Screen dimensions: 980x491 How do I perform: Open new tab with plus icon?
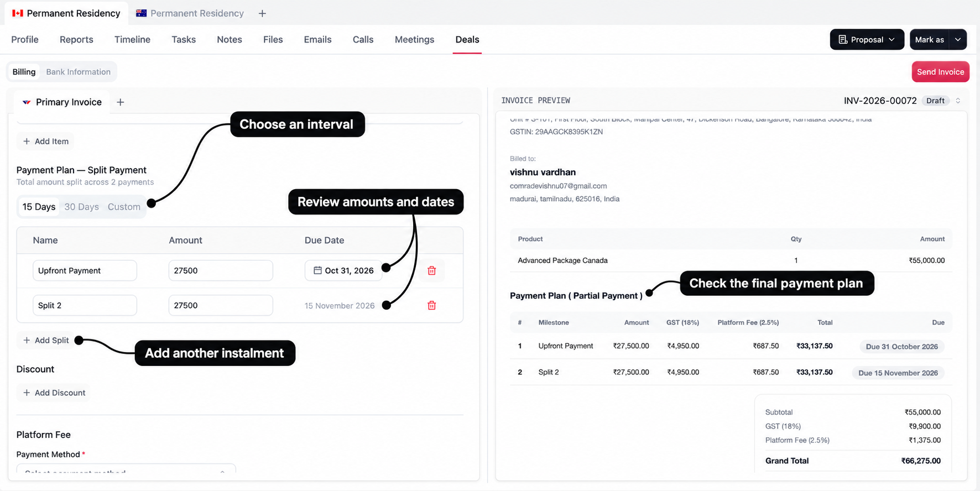(x=262, y=13)
